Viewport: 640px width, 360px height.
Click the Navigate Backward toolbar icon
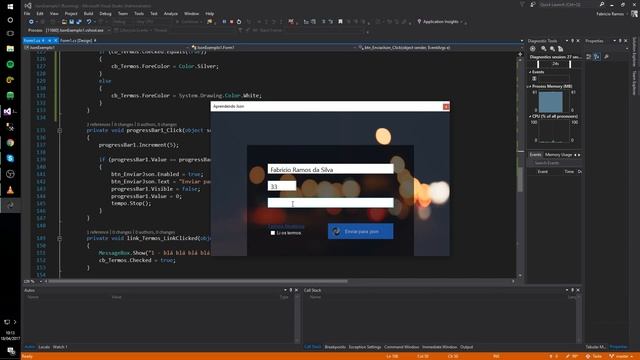[31, 22]
